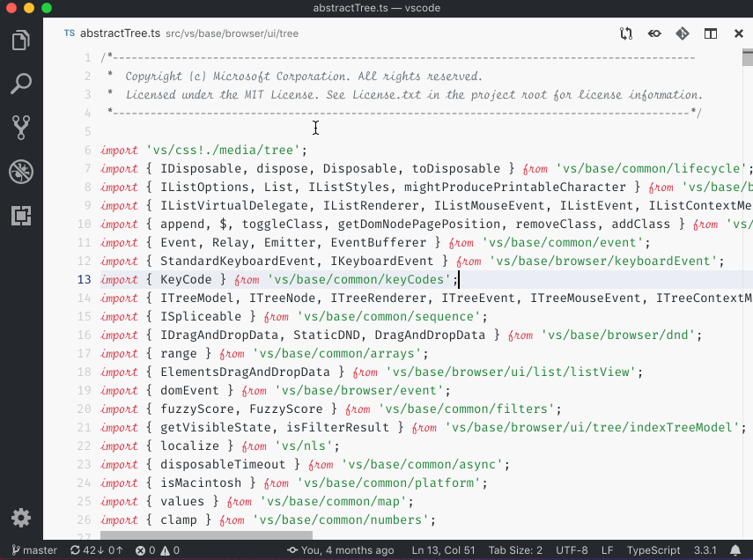Open the settings gear menu
Viewport: 753px width, 560px height.
(x=21, y=518)
